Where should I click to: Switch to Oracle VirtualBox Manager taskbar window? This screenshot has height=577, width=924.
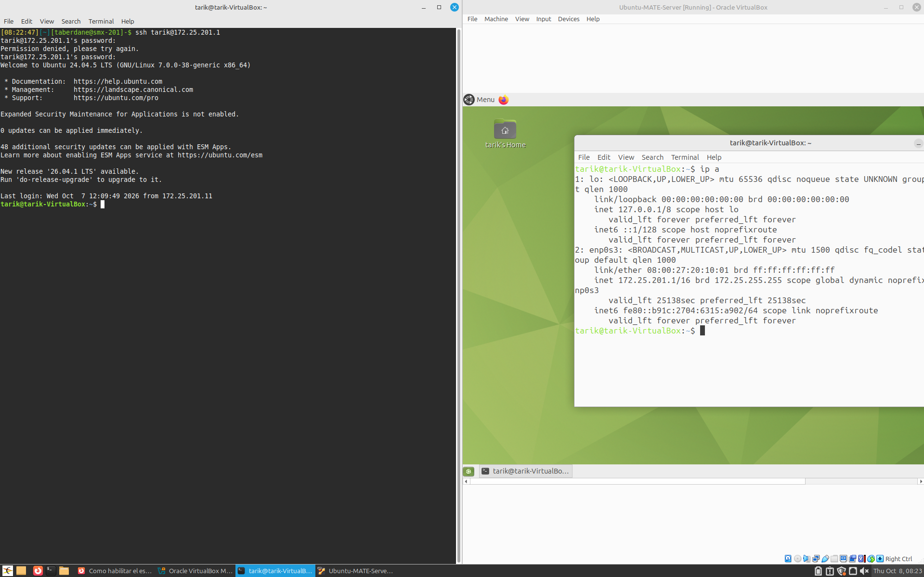coord(195,571)
